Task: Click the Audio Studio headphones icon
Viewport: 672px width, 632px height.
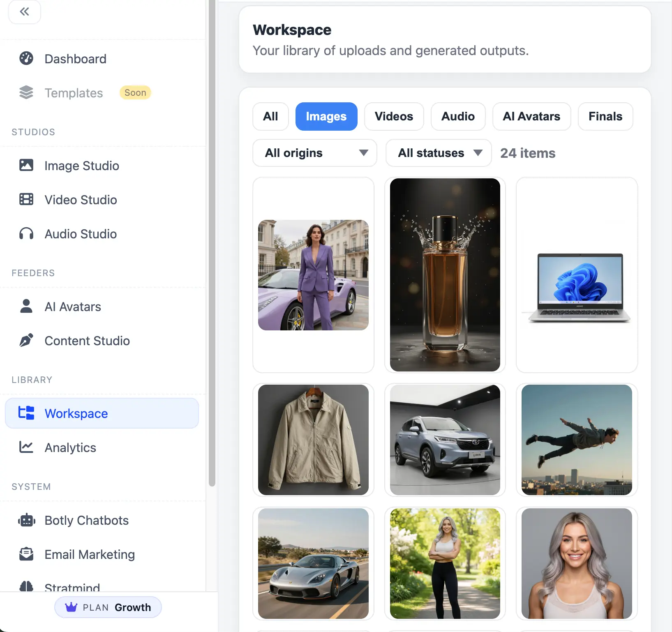Action: click(26, 234)
